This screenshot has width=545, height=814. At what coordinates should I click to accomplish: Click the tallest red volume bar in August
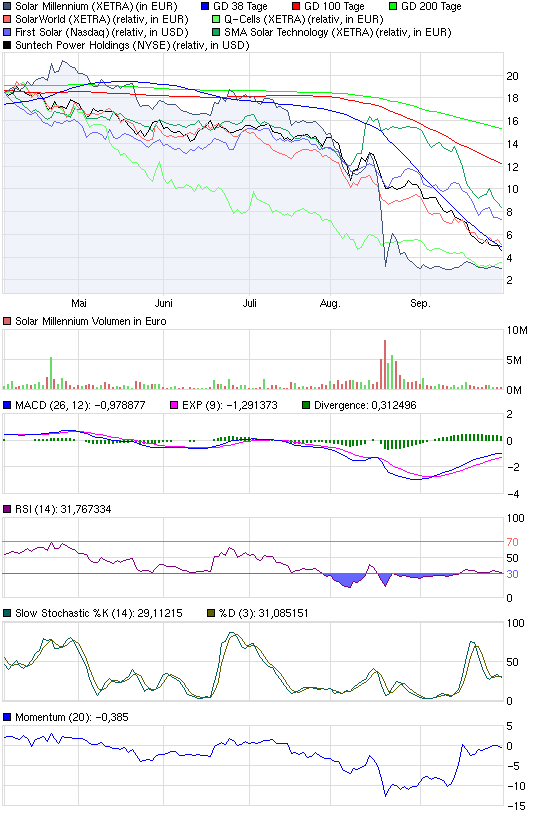385,364
